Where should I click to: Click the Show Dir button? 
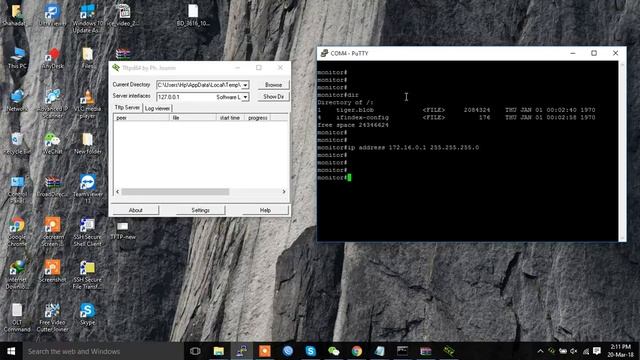click(x=273, y=97)
